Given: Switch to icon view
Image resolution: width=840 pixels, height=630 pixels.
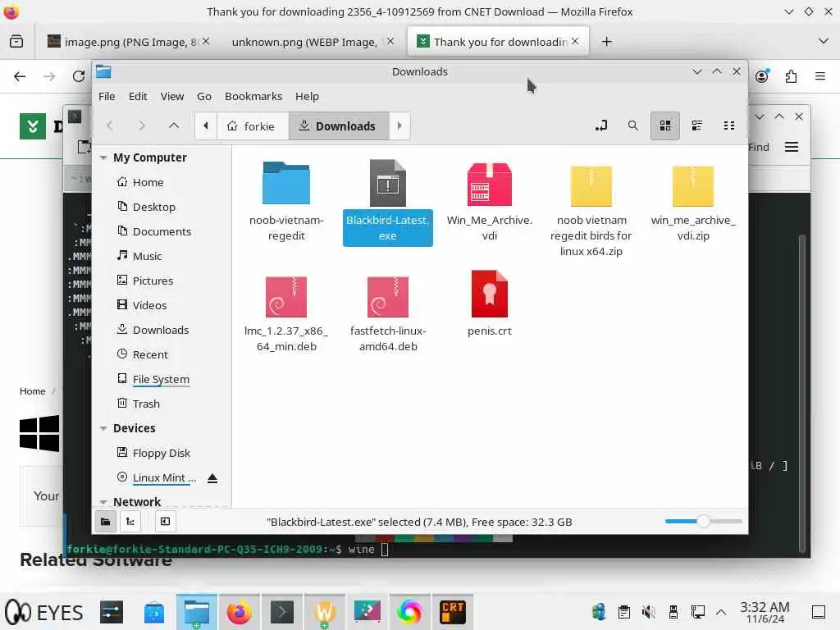Looking at the screenshot, I should (664, 126).
